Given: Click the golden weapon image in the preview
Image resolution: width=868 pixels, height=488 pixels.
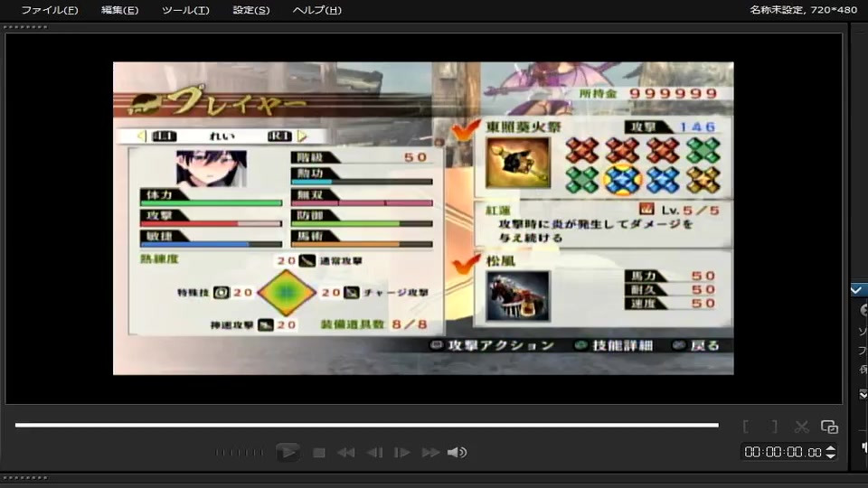Looking at the screenshot, I should tap(518, 163).
